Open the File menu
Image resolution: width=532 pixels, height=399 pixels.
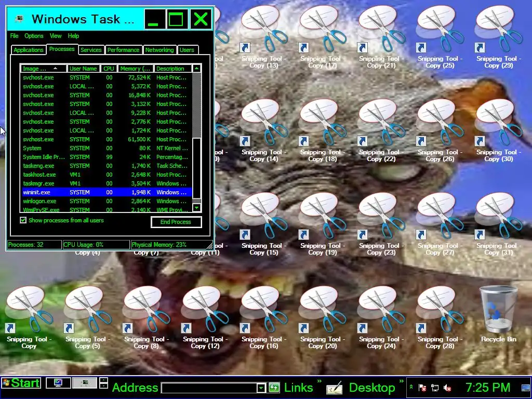click(x=14, y=36)
